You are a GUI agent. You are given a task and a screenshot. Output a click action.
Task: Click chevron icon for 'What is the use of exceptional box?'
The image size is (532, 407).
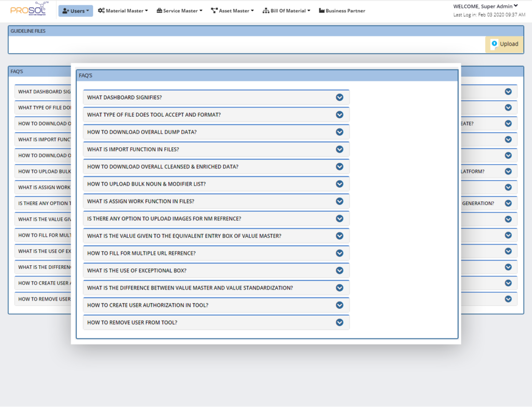point(339,270)
